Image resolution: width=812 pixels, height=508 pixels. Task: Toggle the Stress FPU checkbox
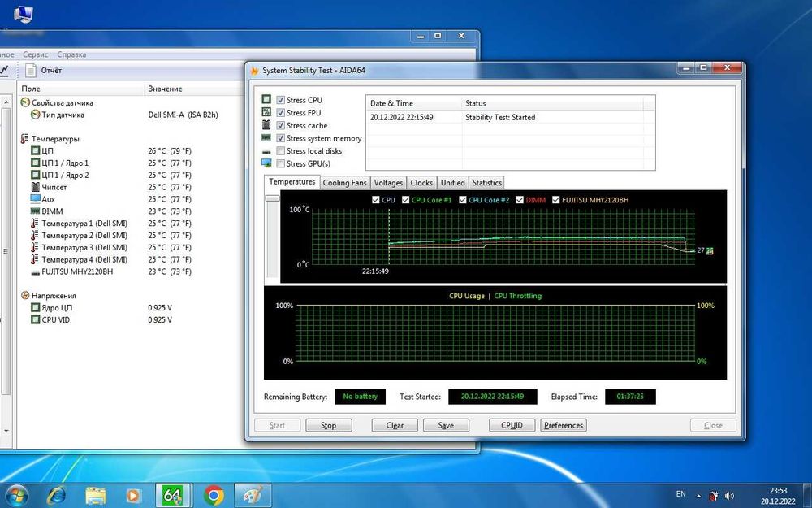(280, 112)
